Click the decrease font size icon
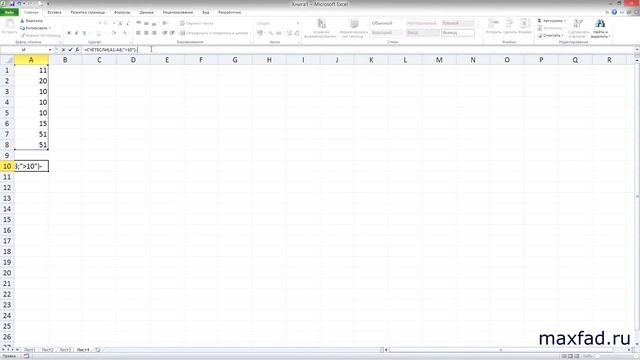The height and width of the screenshot is (360, 640). pyautogui.click(x=128, y=23)
